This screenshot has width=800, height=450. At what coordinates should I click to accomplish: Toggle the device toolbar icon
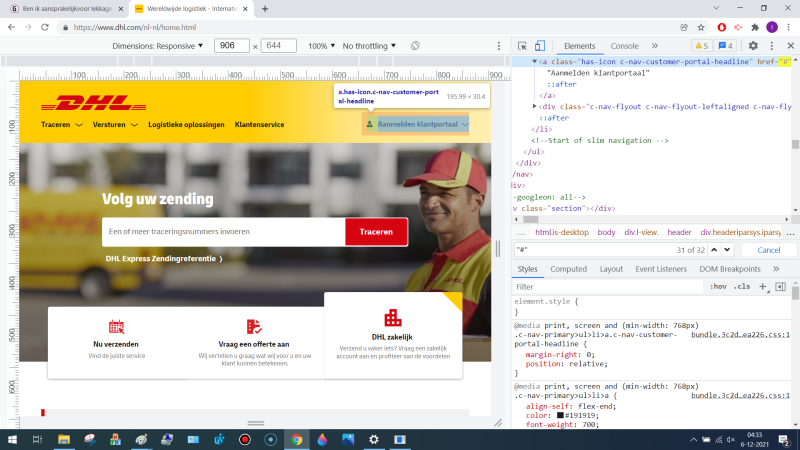coord(540,46)
